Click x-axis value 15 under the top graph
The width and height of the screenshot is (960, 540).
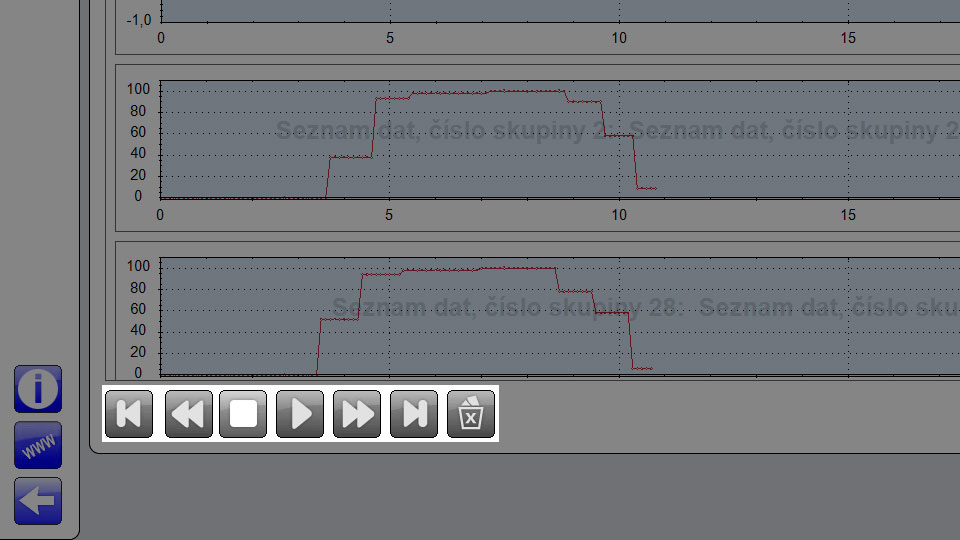pyautogui.click(x=848, y=38)
